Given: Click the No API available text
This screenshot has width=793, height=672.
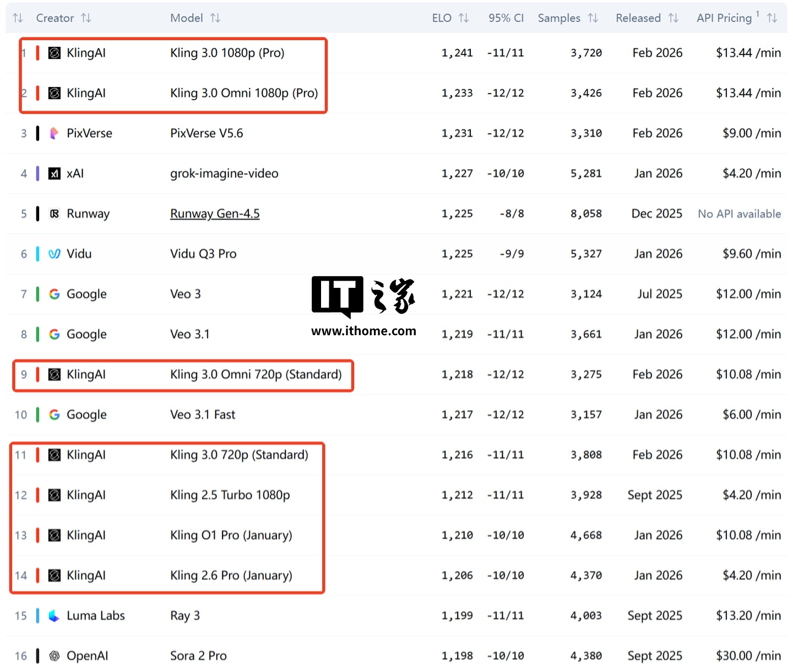Looking at the screenshot, I should pyautogui.click(x=740, y=214).
